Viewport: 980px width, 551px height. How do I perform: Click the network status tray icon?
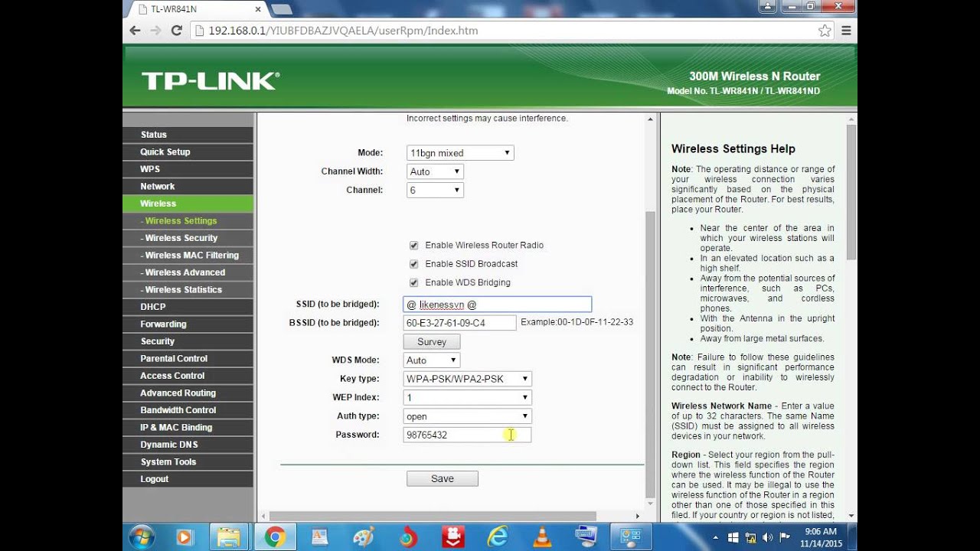coord(751,537)
